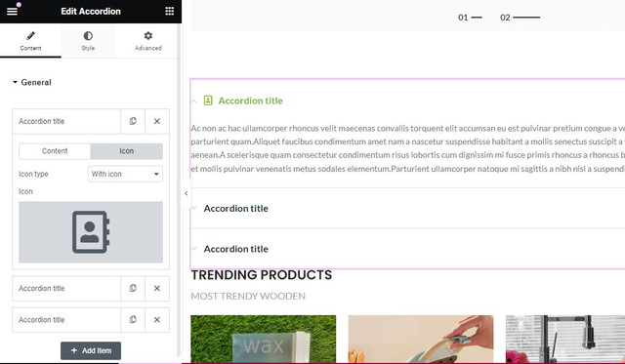Screen dimensions: 625x364
Task: Delete the third Accordion title item
Action: pos(157,319)
